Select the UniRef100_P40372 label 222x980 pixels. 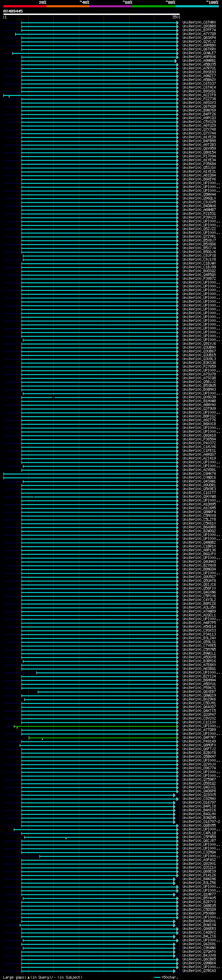click(199, 443)
